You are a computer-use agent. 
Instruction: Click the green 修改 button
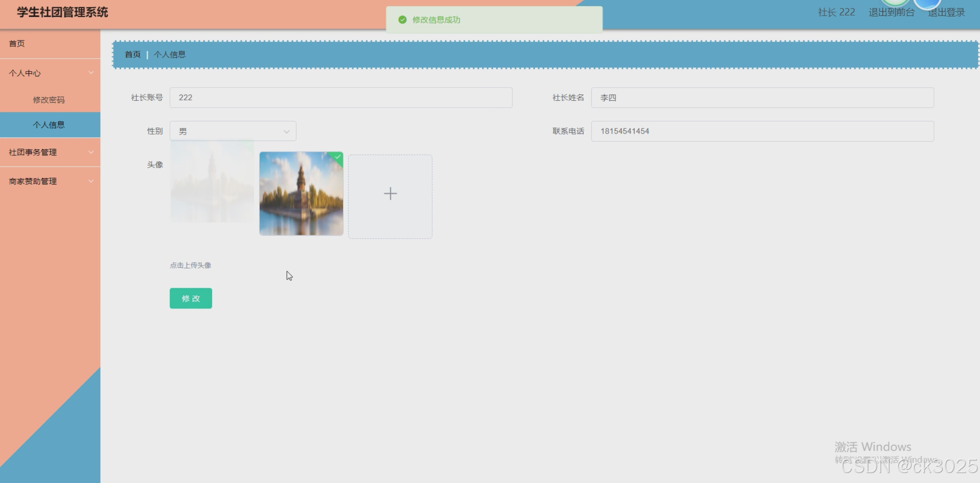tap(191, 299)
